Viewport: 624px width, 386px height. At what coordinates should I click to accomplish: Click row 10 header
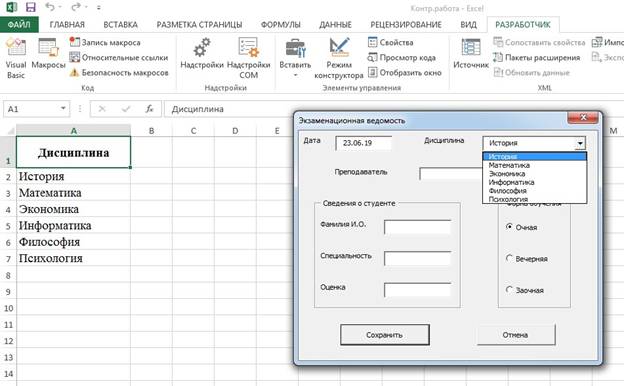pyautogui.click(x=8, y=308)
